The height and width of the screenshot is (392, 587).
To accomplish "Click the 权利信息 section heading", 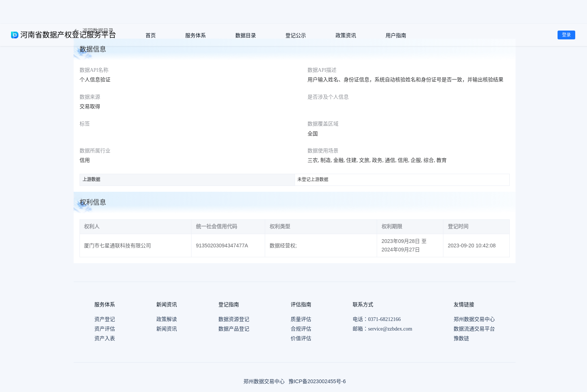I will pyautogui.click(x=93, y=202).
